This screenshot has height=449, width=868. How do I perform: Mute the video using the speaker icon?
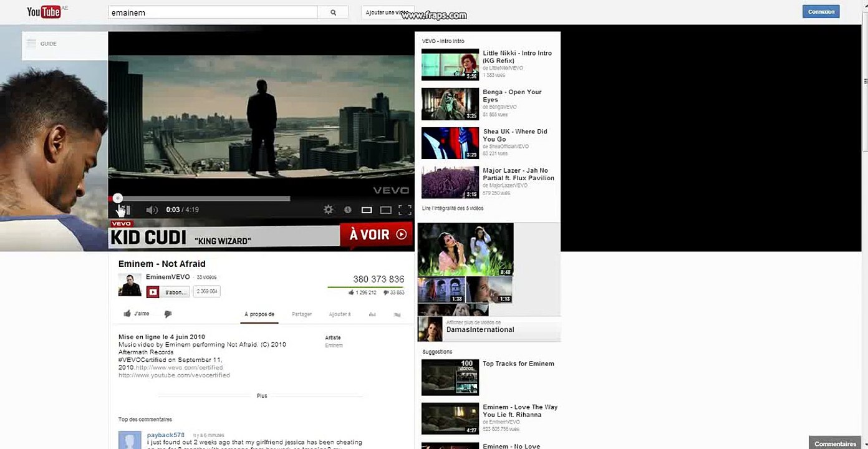152,210
